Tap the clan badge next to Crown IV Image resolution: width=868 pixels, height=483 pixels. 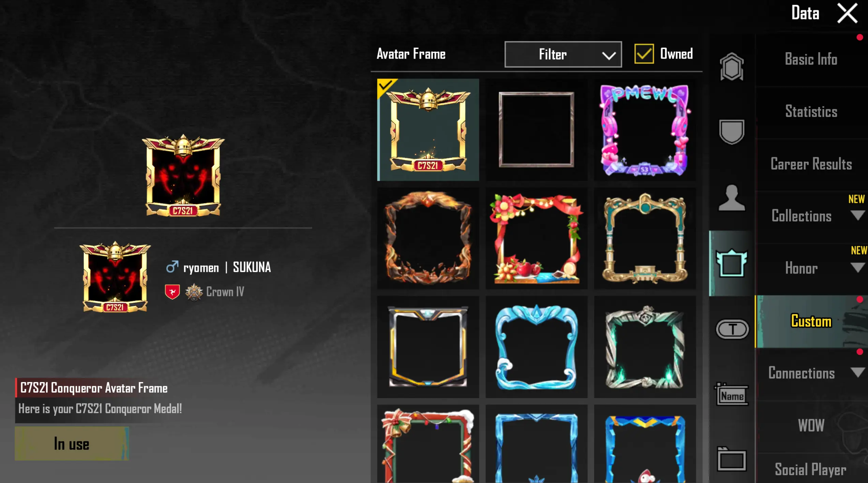pyautogui.click(x=173, y=292)
